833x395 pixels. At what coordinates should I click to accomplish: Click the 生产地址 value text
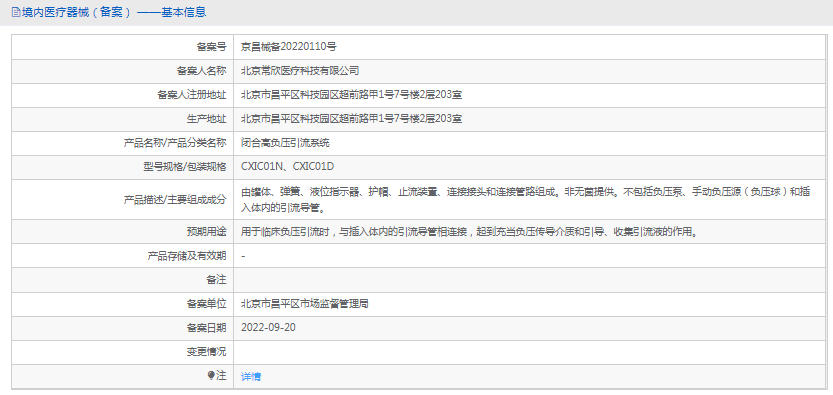351,119
